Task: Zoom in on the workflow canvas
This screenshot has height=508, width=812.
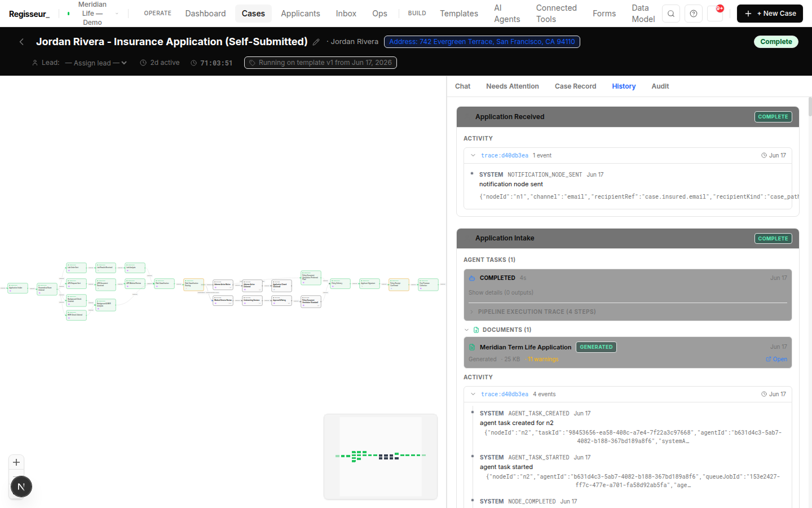Action: click(x=16, y=462)
